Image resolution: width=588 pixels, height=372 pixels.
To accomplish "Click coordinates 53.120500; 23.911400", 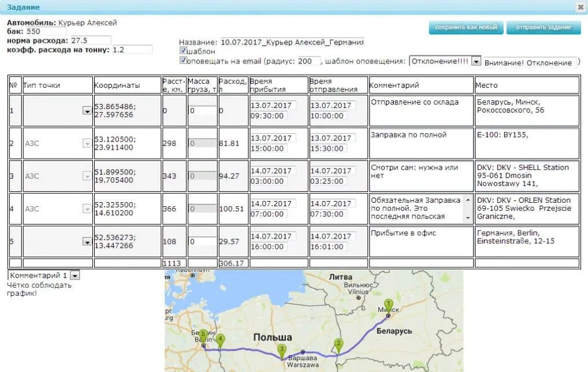I will click(115, 143).
